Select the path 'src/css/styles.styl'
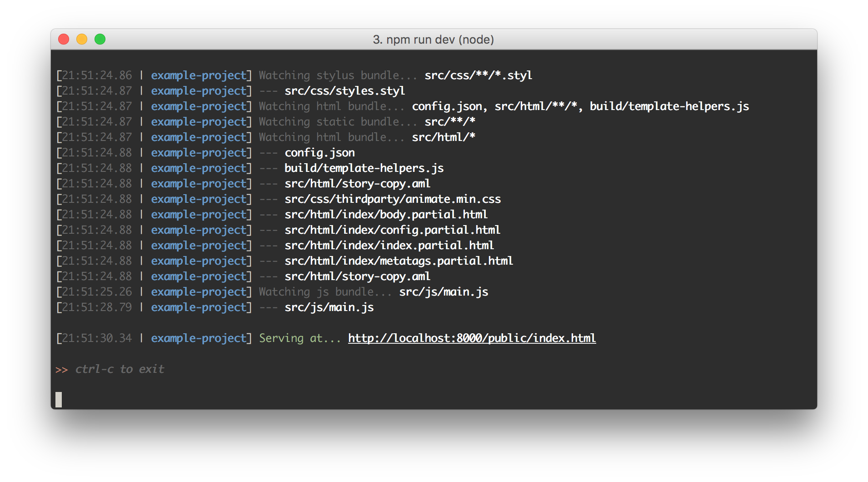The height and width of the screenshot is (482, 868). click(x=344, y=91)
